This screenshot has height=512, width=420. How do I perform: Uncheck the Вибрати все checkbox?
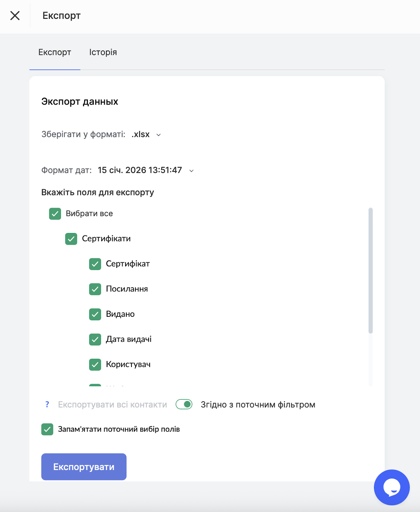tap(55, 214)
